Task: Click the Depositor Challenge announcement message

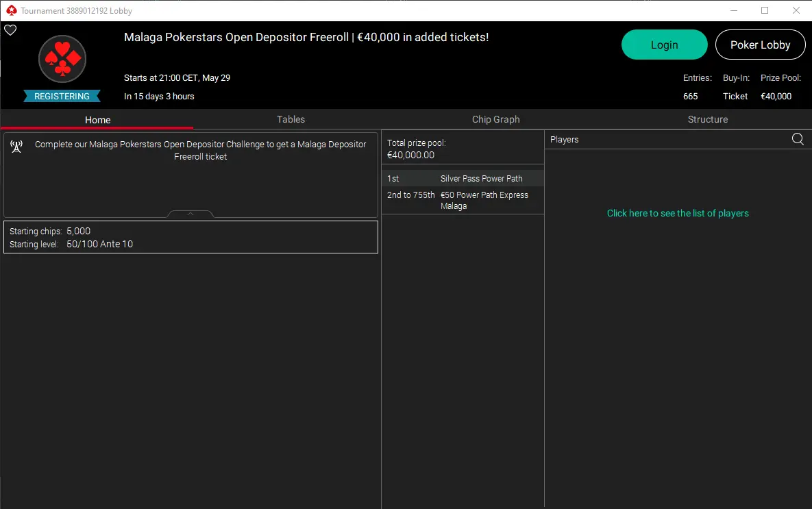Action: (x=200, y=150)
